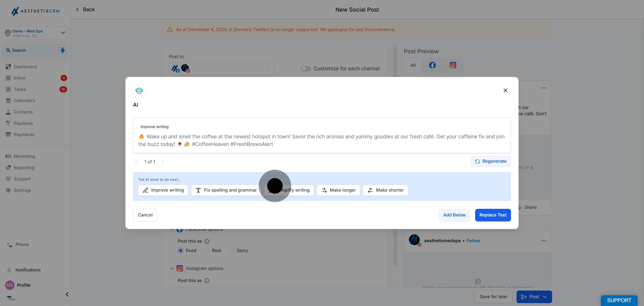Open Instagram tab in Post Preview
The width and height of the screenshot is (644, 306).
click(x=453, y=65)
